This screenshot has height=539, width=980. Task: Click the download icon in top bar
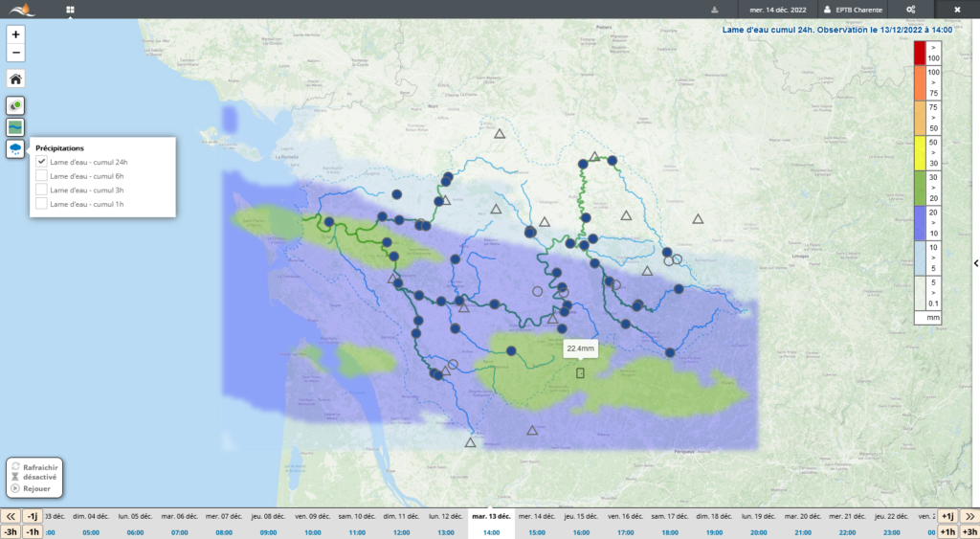pyautogui.click(x=714, y=10)
